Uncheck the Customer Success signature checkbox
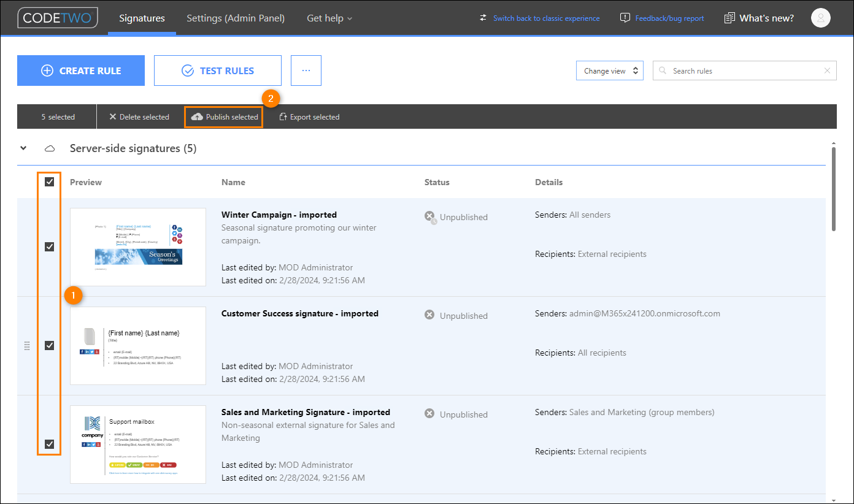854x504 pixels. (50, 345)
